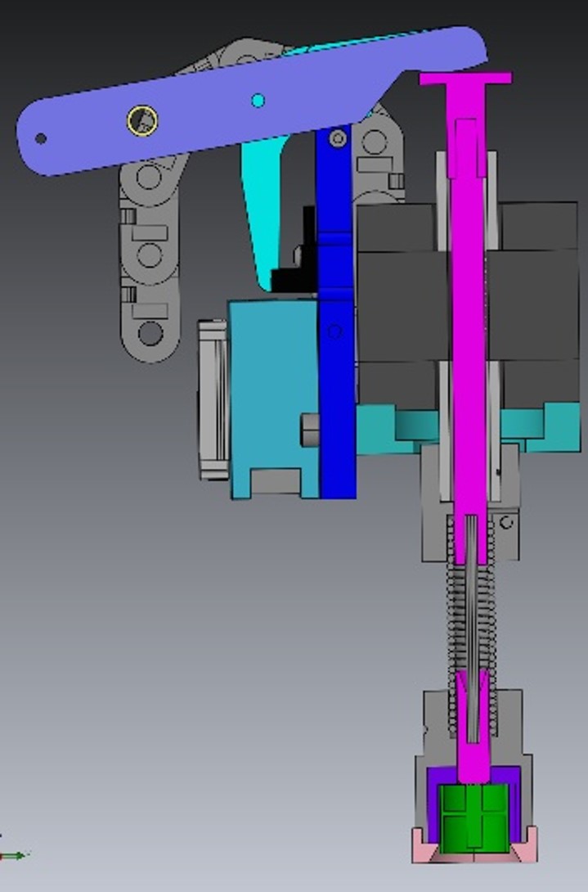The image size is (588, 892).
Task: Click the hex bolt on teal housing
Action: pos(309,431)
